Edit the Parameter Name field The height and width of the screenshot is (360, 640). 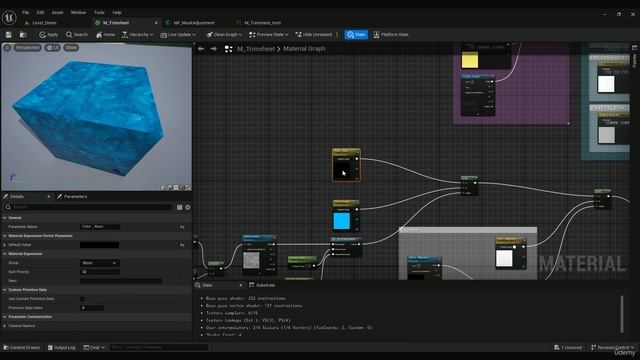(100, 227)
